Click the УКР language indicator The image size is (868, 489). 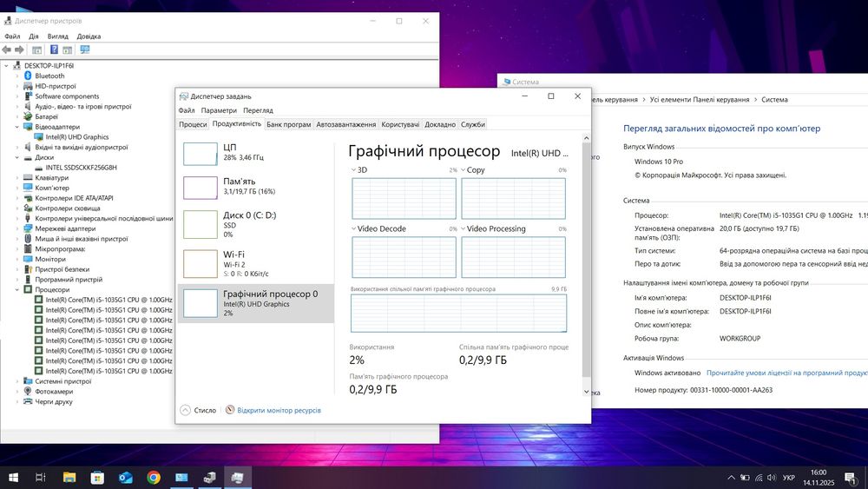point(789,478)
